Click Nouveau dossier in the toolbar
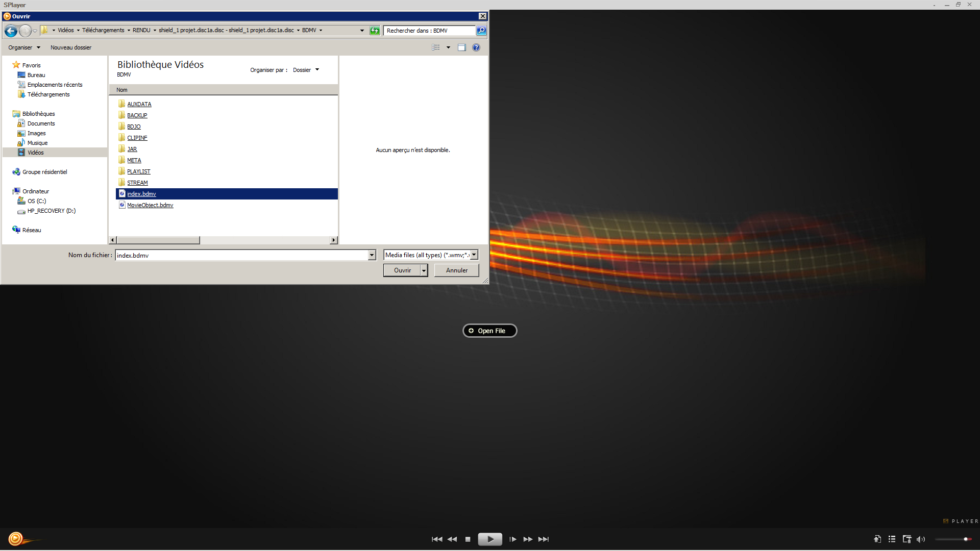The height and width of the screenshot is (551, 980). [x=71, y=47]
